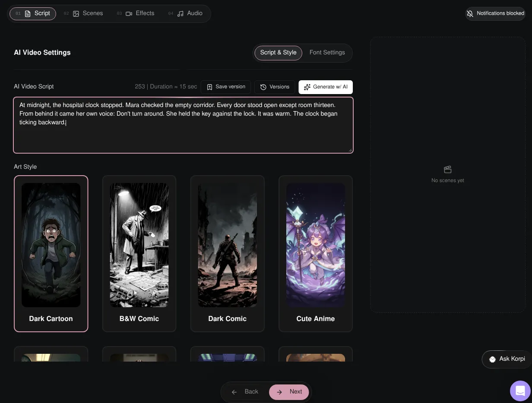Click the Save version button
This screenshot has height=403, width=532.
click(x=226, y=87)
